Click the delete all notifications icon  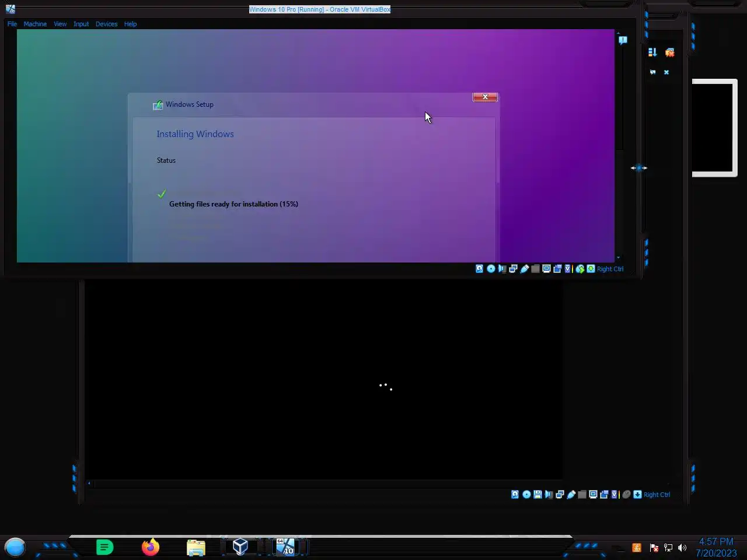(x=669, y=52)
